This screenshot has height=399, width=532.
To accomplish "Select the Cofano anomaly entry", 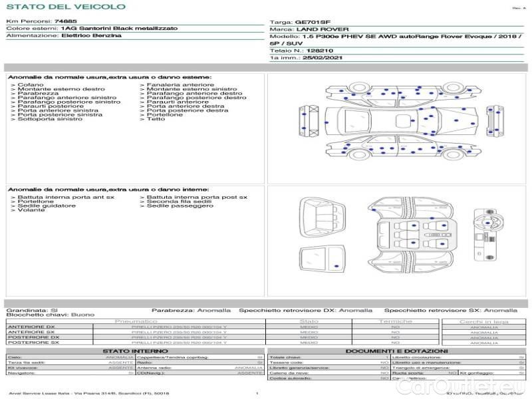I will pos(31,85).
